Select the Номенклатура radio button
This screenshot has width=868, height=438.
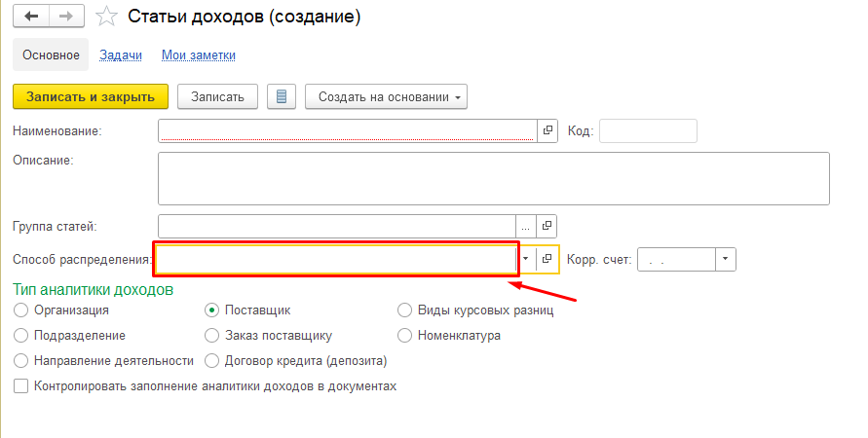(404, 336)
